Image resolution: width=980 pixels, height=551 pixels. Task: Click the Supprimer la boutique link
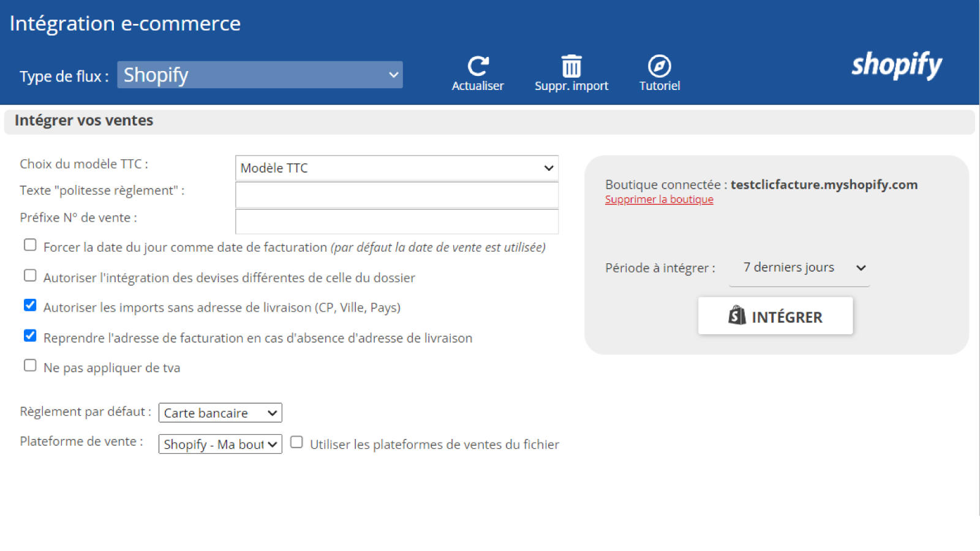659,200
